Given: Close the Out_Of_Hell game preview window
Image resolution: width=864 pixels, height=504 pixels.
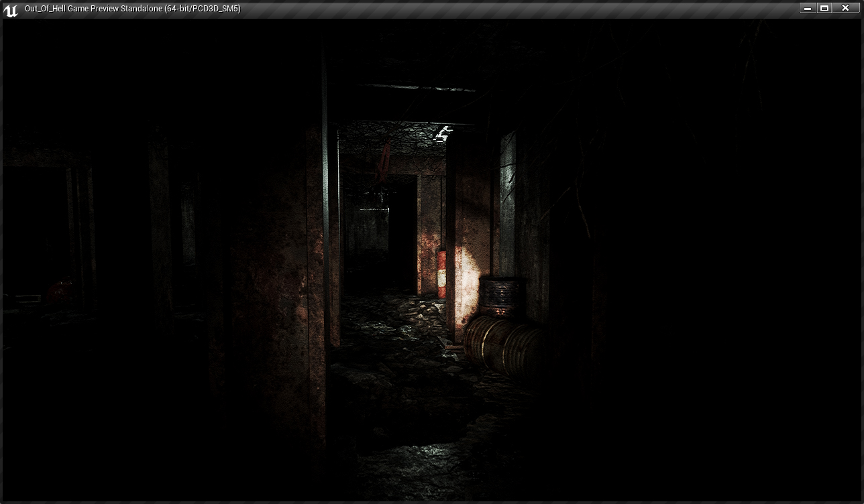Looking at the screenshot, I should (x=845, y=8).
